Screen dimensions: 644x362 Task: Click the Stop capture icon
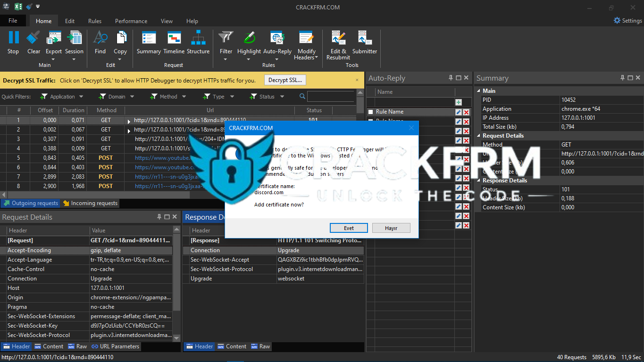[13, 38]
